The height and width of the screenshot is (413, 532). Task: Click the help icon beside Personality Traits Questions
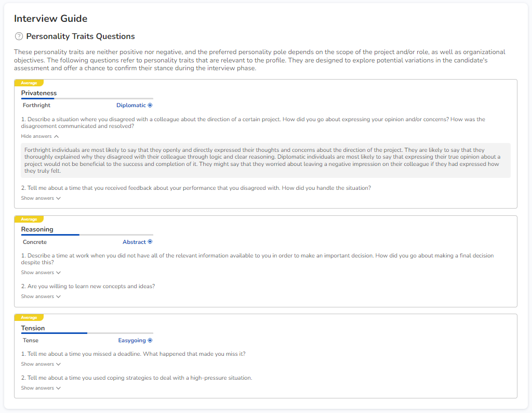tap(19, 36)
